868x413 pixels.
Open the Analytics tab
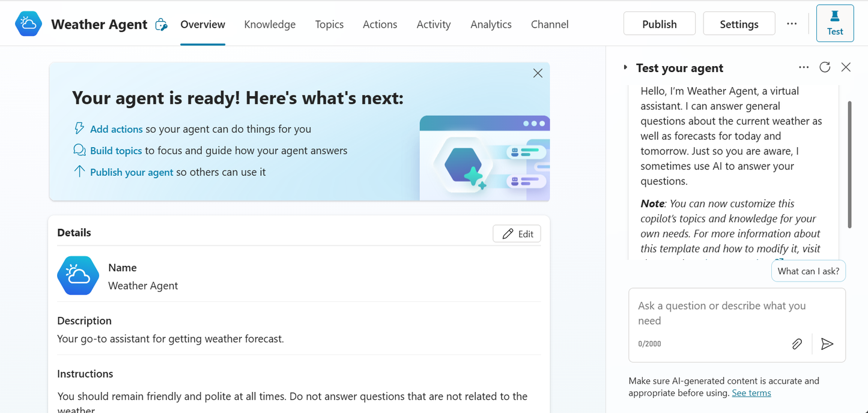click(x=491, y=25)
